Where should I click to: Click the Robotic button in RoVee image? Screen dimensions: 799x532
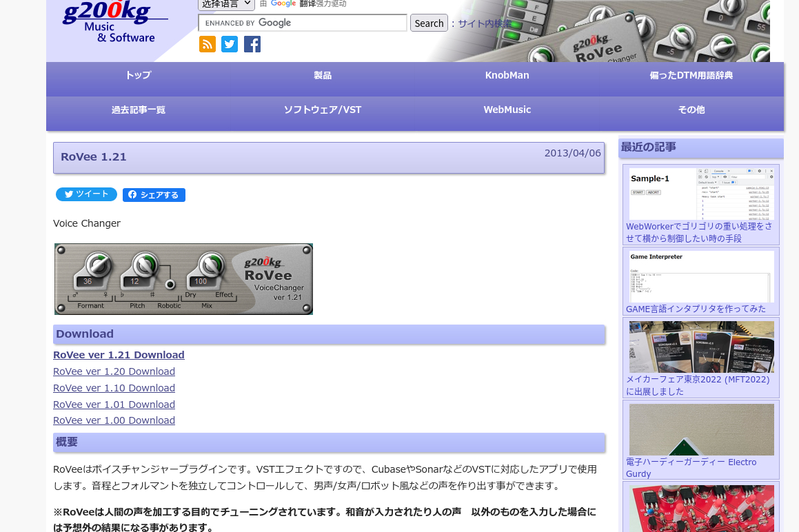point(170,285)
